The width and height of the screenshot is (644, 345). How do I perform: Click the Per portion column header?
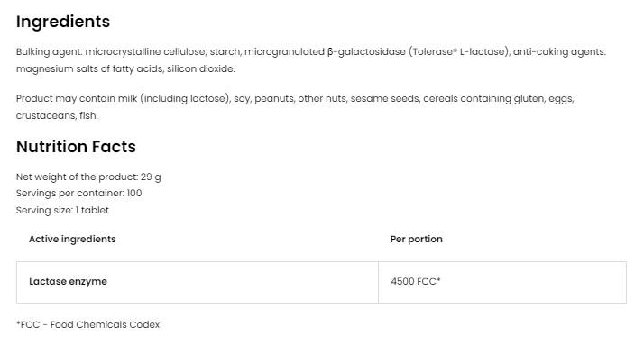click(x=417, y=240)
